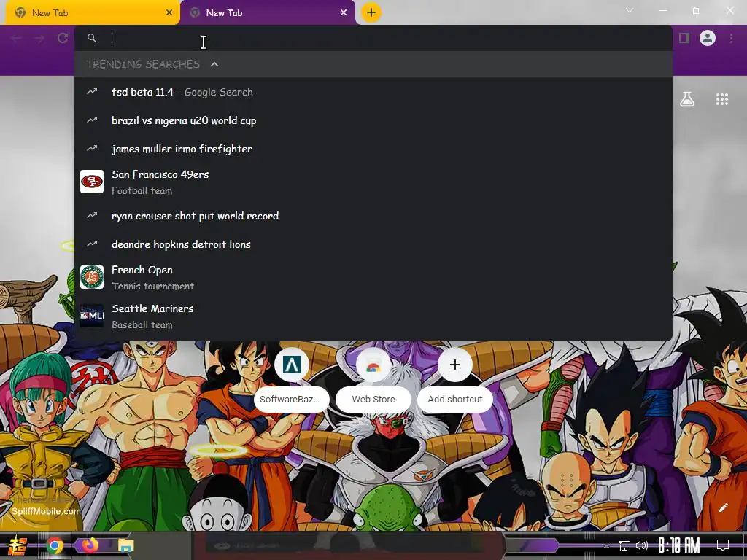The height and width of the screenshot is (560, 747).
Task: Select ryan crouser shot put world record
Action: click(373, 216)
